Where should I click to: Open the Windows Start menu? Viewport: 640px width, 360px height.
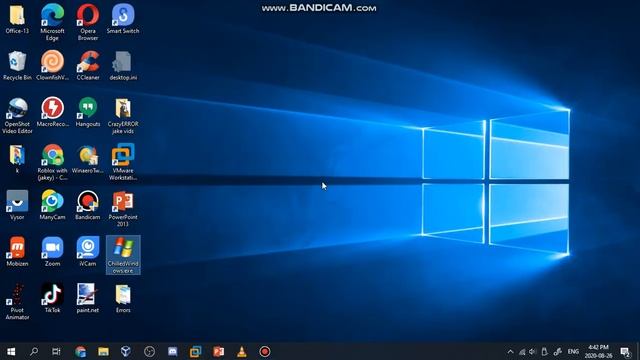(x=11, y=351)
